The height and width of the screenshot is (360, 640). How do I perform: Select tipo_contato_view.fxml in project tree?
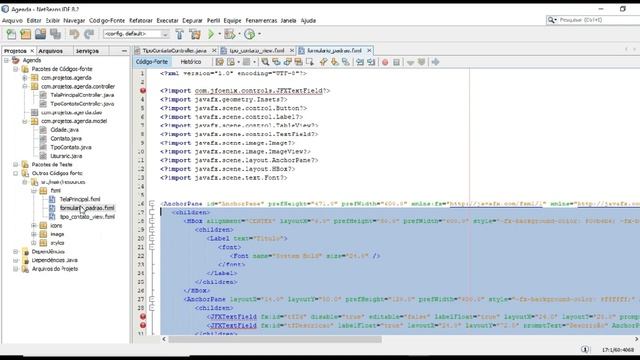tap(87, 217)
